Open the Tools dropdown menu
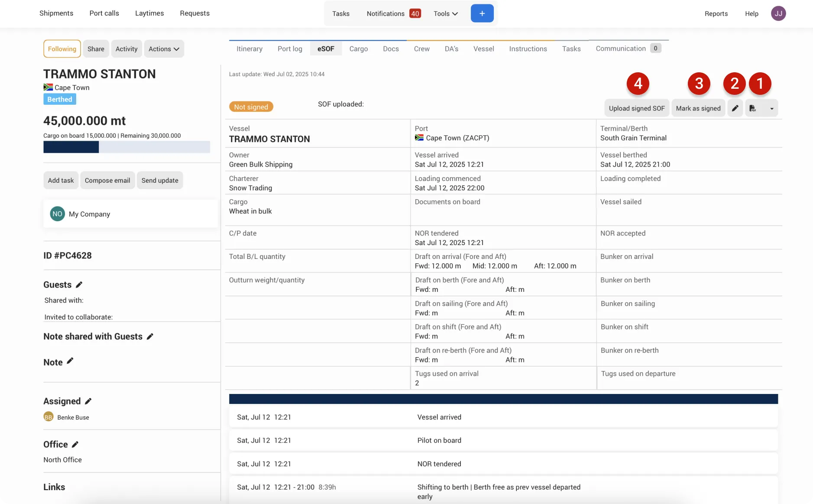This screenshot has width=813, height=504. point(445,13)
